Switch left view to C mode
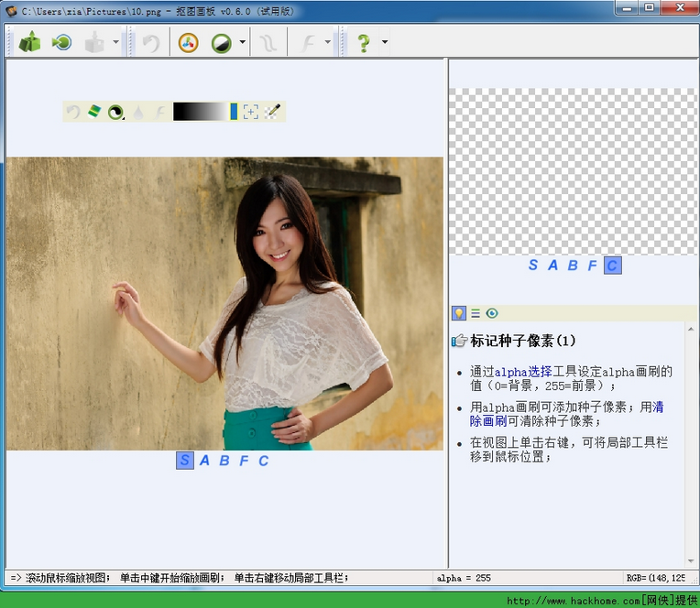Viewport: 700px width, 608px height. point(263,461)
